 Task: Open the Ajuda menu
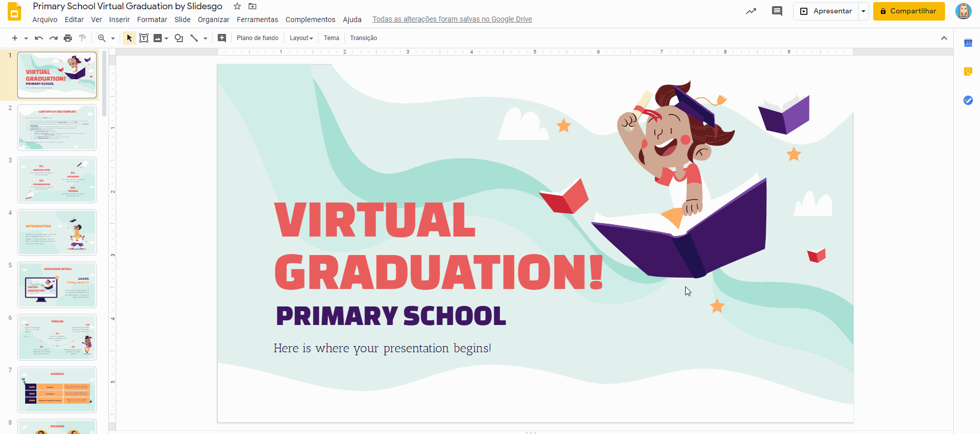click(352, 20)
